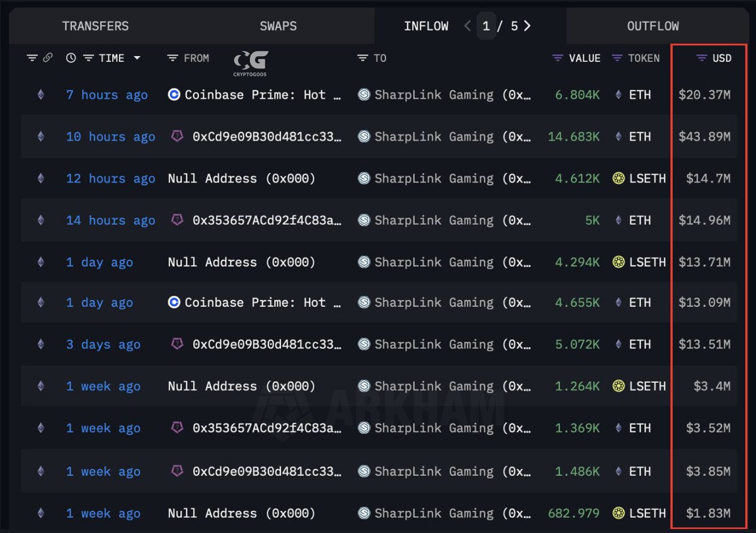
Task: Click SharpLink logo in the 12 hours ago row
Action: pyautogui.click(x=364, y=178)
